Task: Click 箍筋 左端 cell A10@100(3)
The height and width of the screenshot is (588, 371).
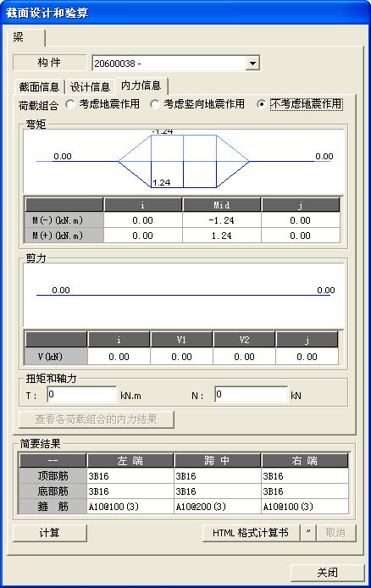Action: click(x=130, y=507)
